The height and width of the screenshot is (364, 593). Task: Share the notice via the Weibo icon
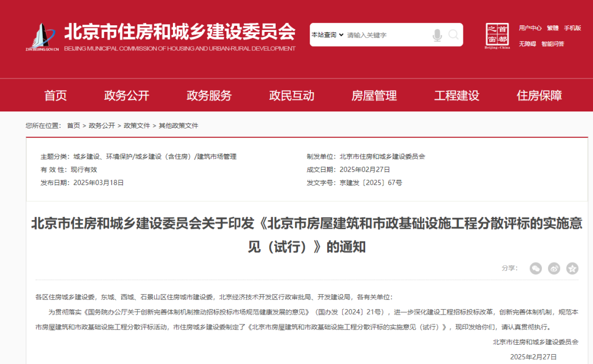[553, 268]
